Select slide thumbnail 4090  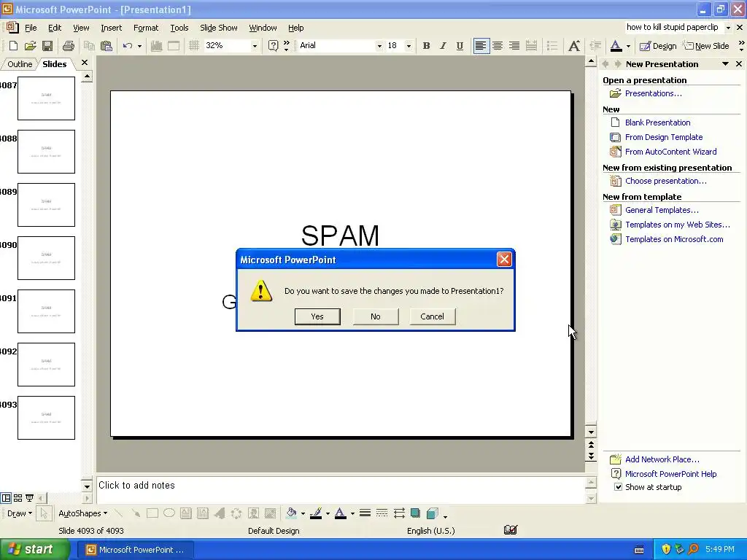[46, 258]
